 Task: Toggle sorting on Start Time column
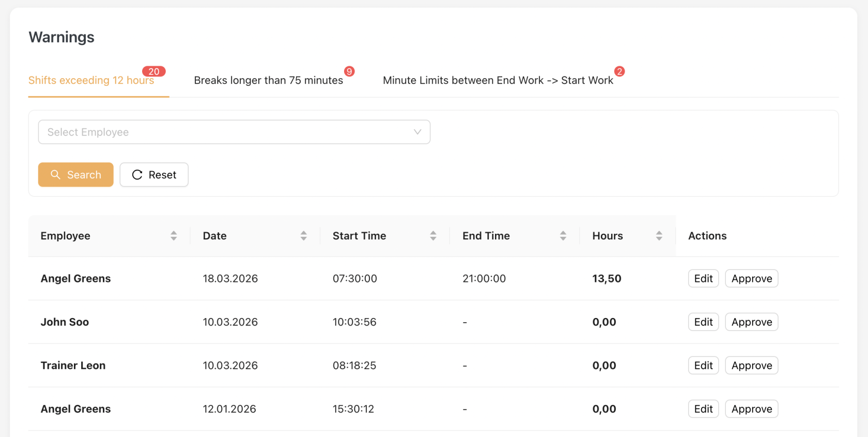point(433,236)
